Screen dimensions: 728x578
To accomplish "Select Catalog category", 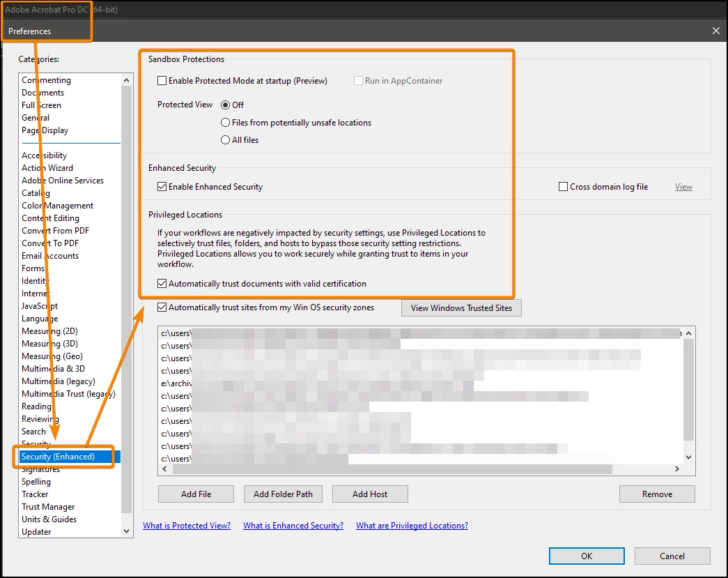I will click(36, 193).
